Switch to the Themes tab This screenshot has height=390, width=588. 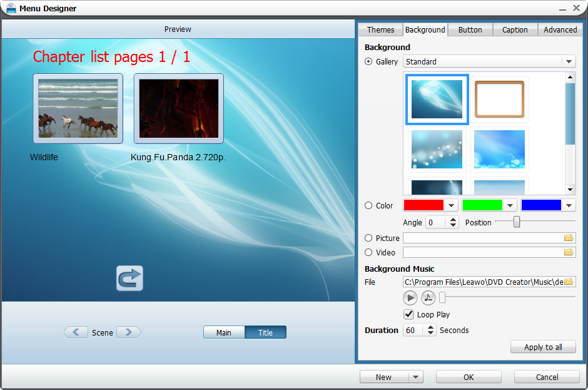point(380,29)
